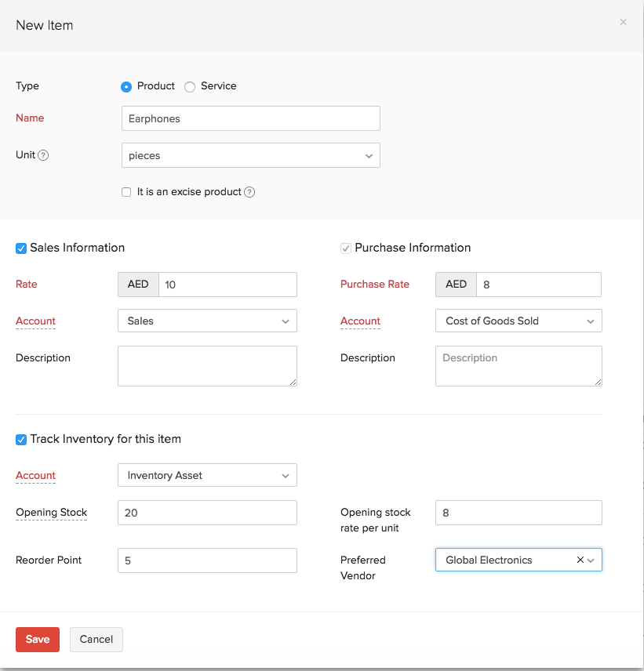Click the help icon next to Unit

45,154
